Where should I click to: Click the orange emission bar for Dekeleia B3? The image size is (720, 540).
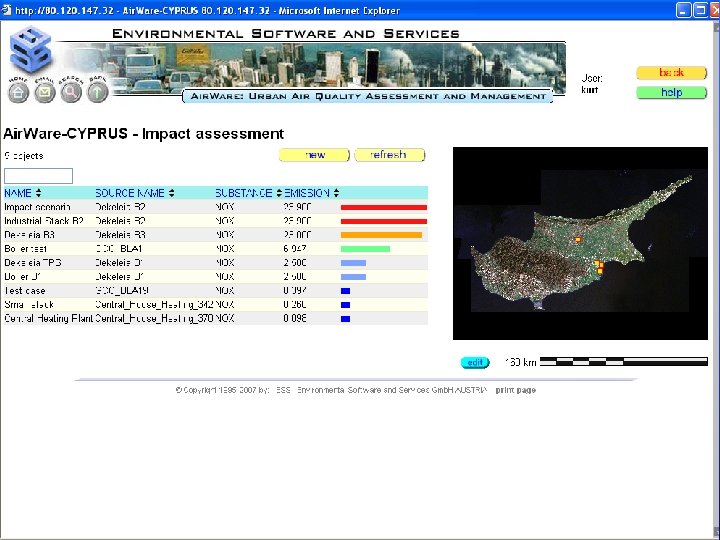coord(381,235)
